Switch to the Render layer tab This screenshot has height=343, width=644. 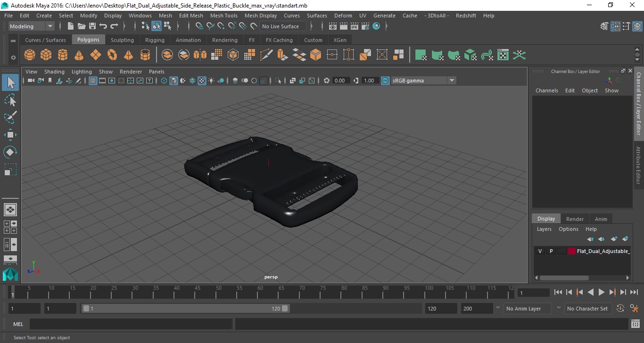pyautogui.click(x=575, y=219)
